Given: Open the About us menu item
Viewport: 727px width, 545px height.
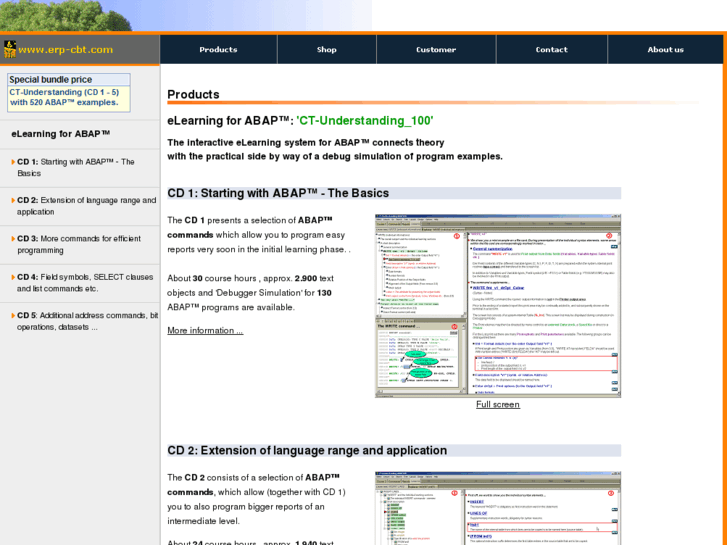Looking at the screenshot, I should point(665,50).
